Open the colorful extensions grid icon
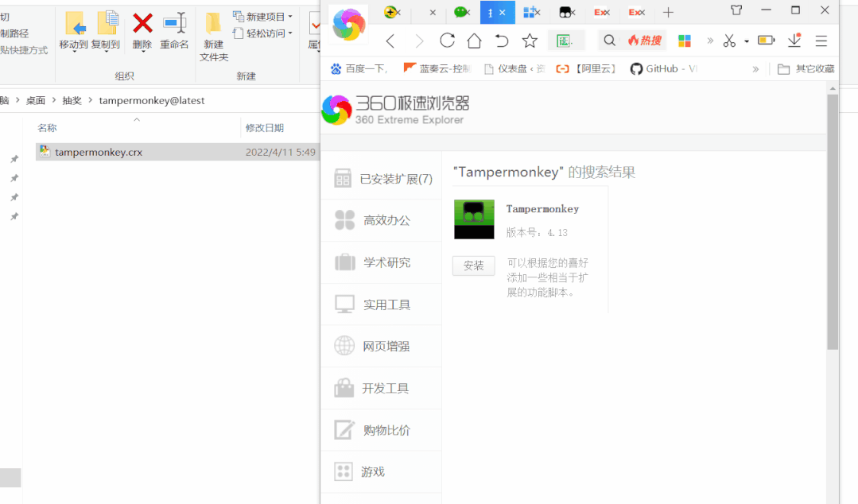The height and width of the screenshot is (504, 858). tap(684, 41)
